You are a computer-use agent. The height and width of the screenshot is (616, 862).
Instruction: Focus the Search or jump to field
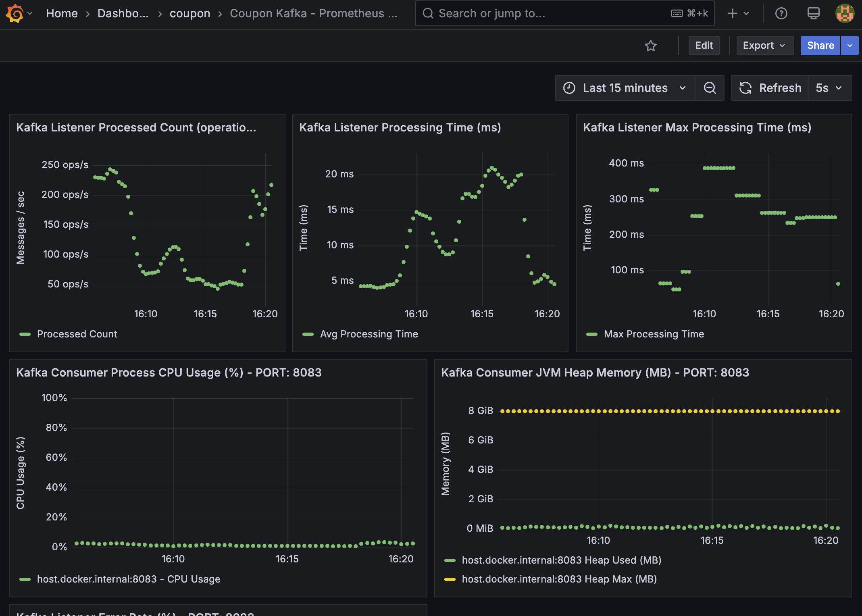click(565, 13)
